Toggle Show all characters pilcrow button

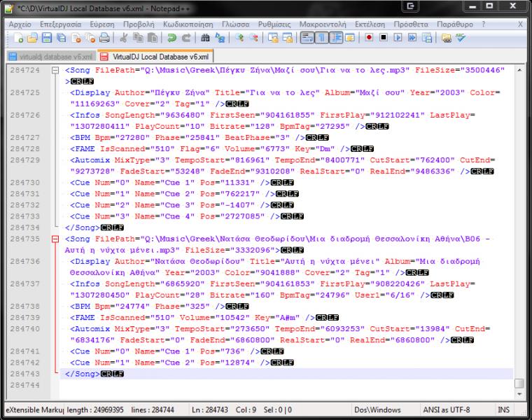[321, 38]
